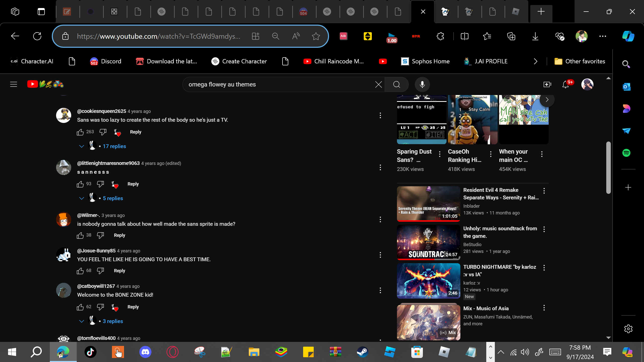
Task: Like the @catboywill1267 comment
Action: pos(80,307)
